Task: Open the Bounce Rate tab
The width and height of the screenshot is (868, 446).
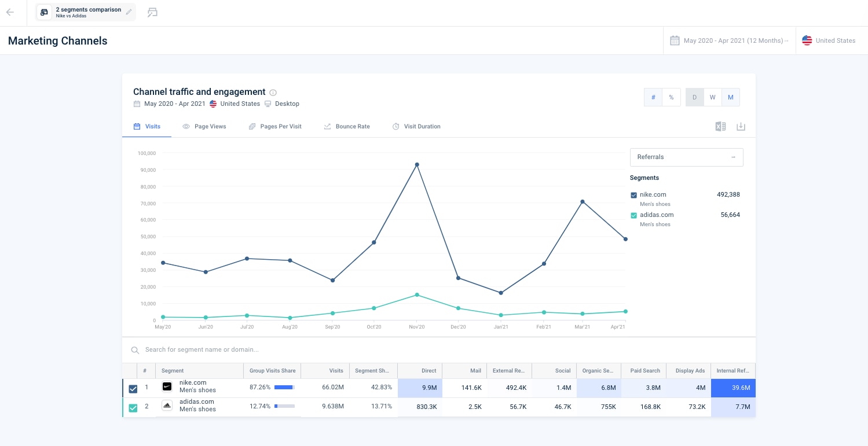Action: [x=347, y=126]
